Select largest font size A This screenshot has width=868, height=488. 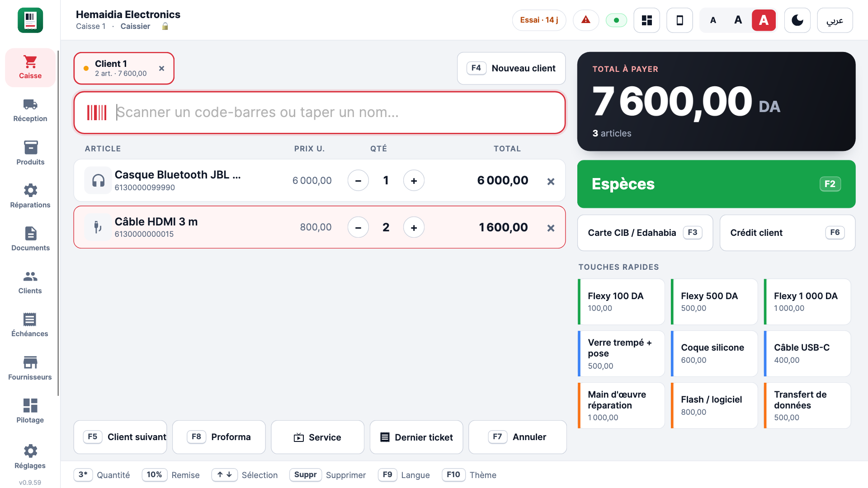[764, 20]
